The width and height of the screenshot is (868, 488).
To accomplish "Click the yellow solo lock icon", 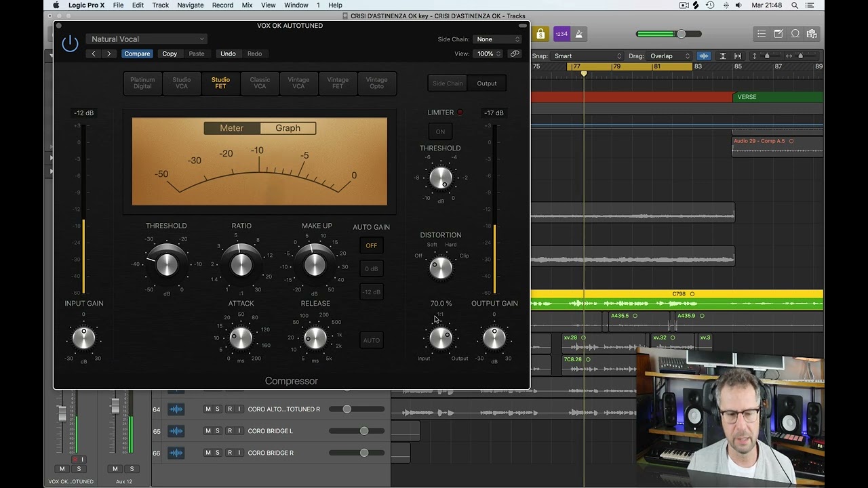I will pyautogui.click(x=540, y=34).
